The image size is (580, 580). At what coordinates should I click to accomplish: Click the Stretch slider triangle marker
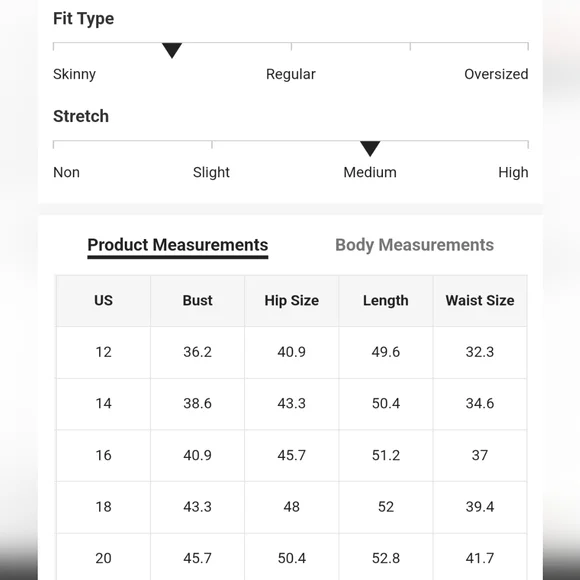click(x=370, y=149)
